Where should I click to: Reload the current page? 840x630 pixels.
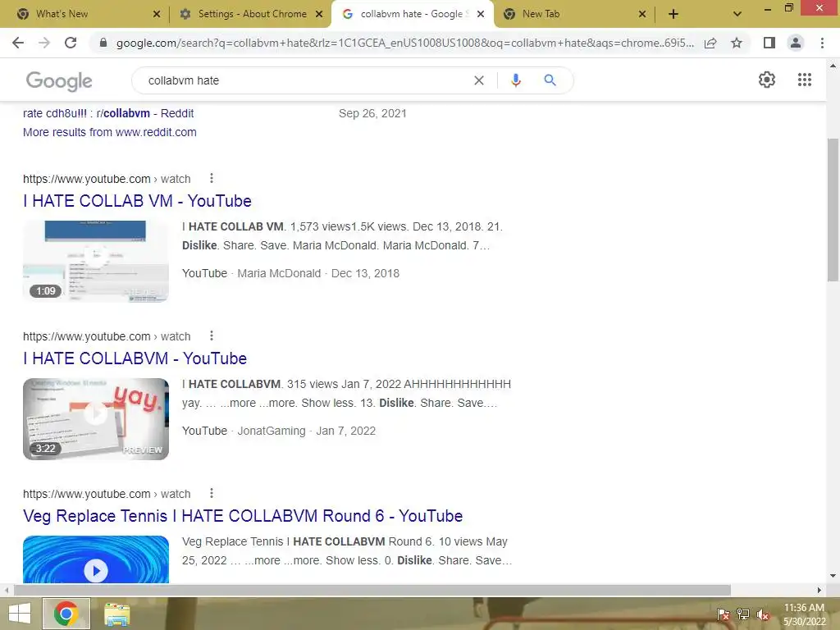pyautogui.click(x=71, y=43)
